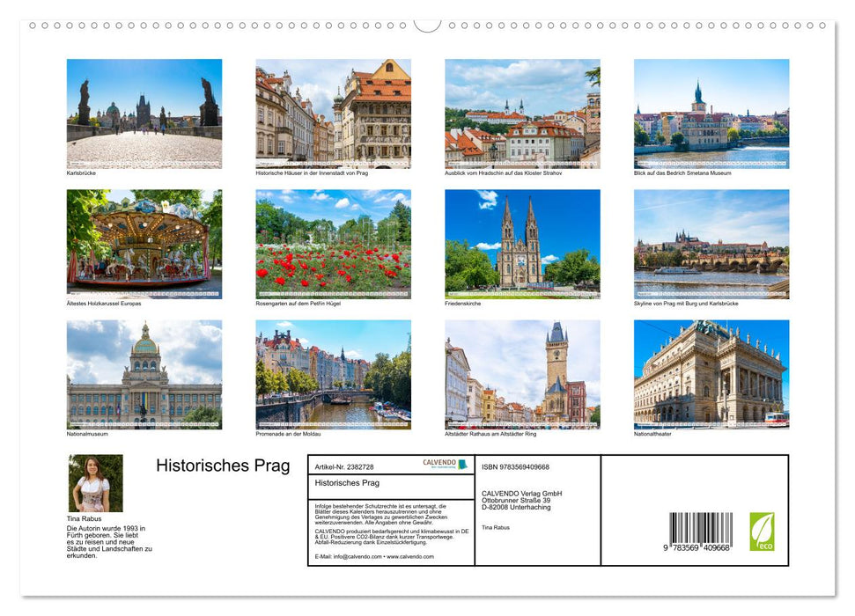Click the large 'Historisches Prag' title
Image resolution: width=855 pixels, height=616 pixels.
click(223, 466)
